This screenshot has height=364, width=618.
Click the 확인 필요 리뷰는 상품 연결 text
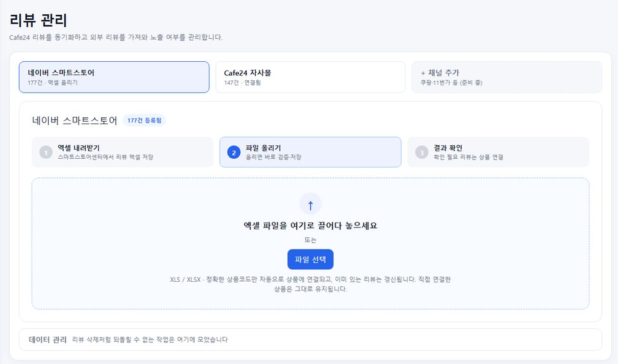pos(468,157)
